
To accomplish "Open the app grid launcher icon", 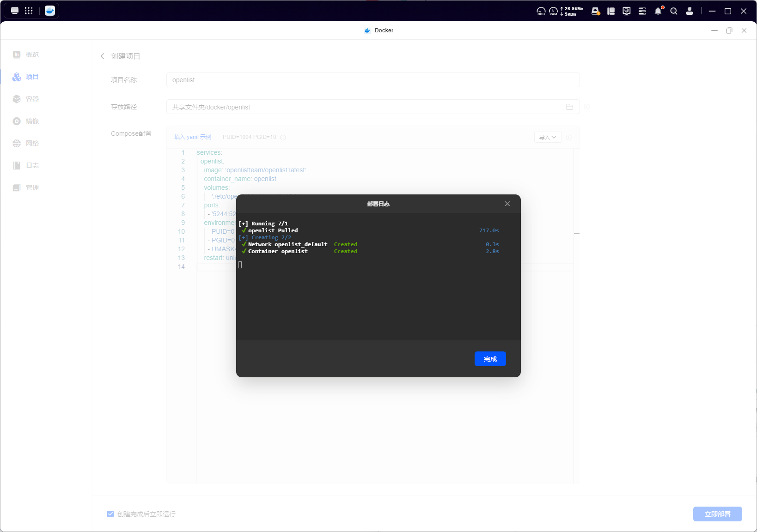I will (x=29, y=11).
